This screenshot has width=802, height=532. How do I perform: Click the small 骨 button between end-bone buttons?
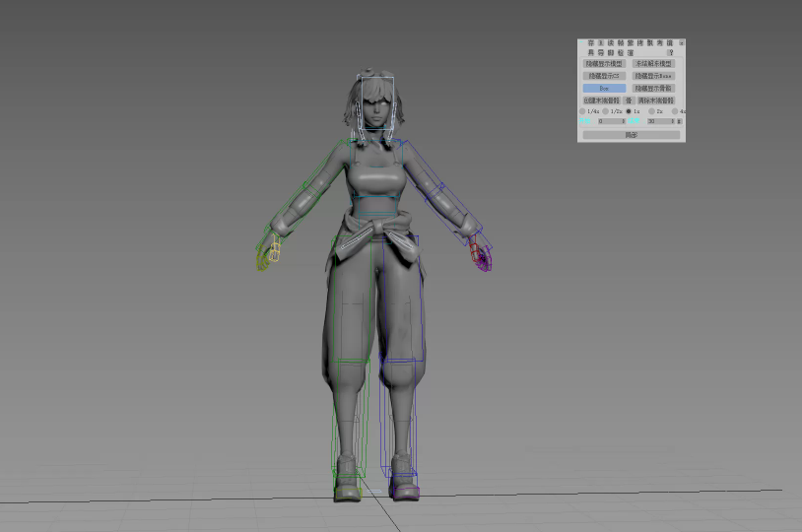click(629, 100)
